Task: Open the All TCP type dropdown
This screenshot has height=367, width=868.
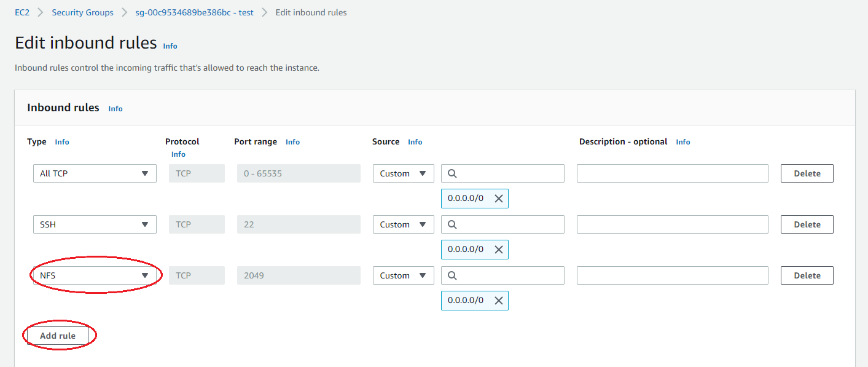Action: tap(95, 173)
